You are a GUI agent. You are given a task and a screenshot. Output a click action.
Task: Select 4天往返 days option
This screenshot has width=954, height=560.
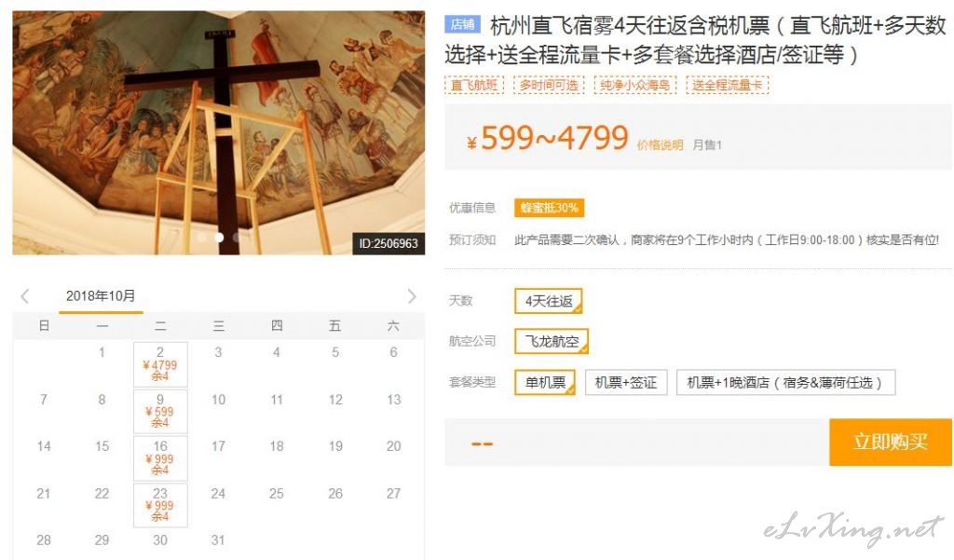tap(549, 301)
